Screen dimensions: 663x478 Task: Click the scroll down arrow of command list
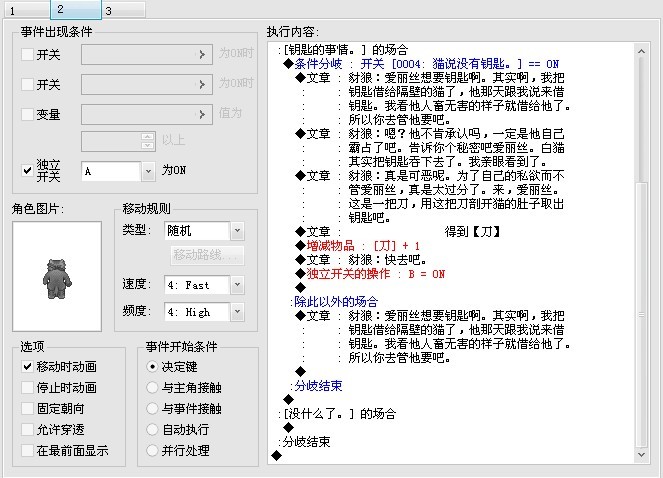(x=641, y=455)
